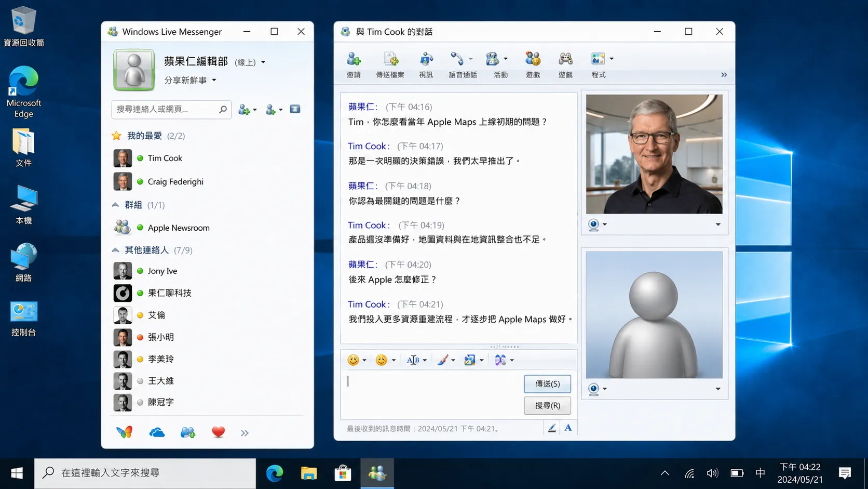Click the 搜尋(R) search button
This screenshot has width=868, height=489.
click(x=547, y=405)
